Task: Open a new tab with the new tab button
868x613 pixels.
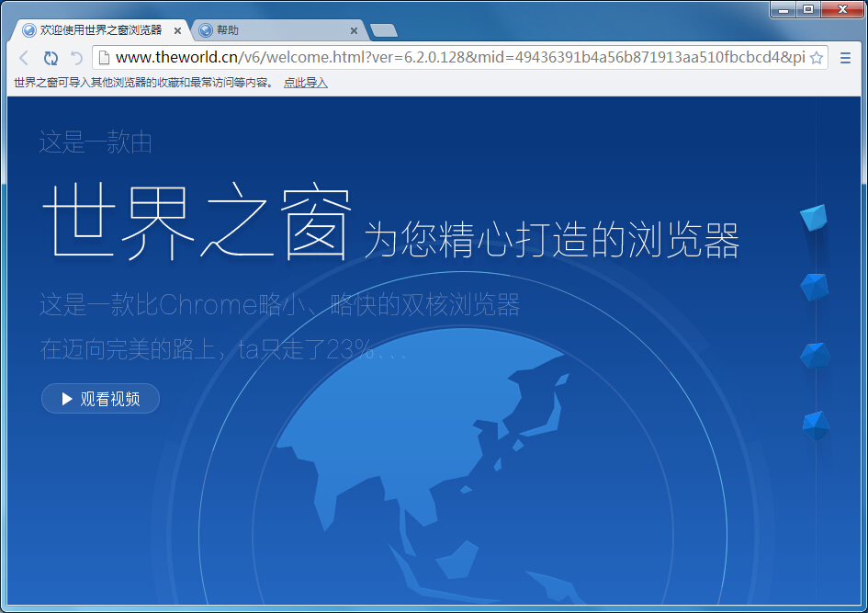Action: pyautogui.click(x=383, y=30)
